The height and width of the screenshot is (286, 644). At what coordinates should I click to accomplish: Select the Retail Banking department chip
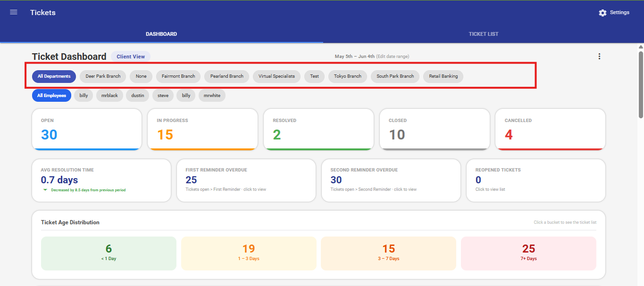coord(443,76)
